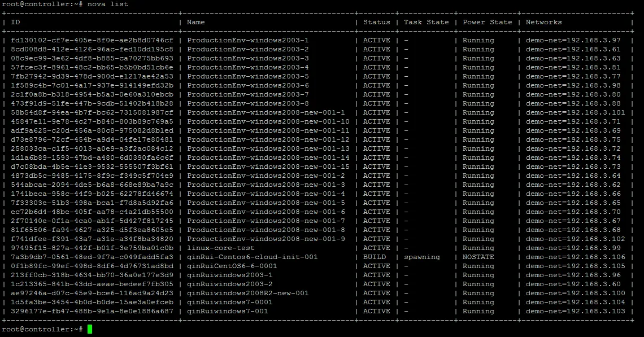Click network demo-net=192.168.3.61
The height and width of the screenshot is (337, 644).
(x=573, y=49)
